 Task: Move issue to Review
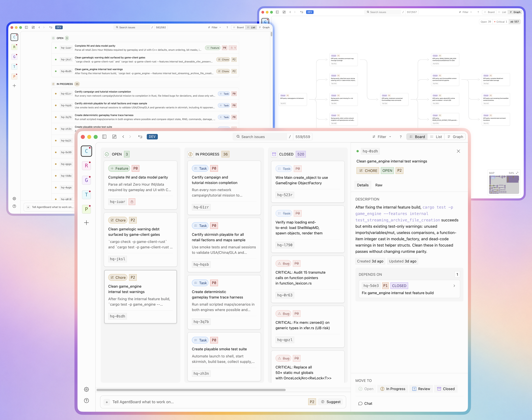pos(421,389)
